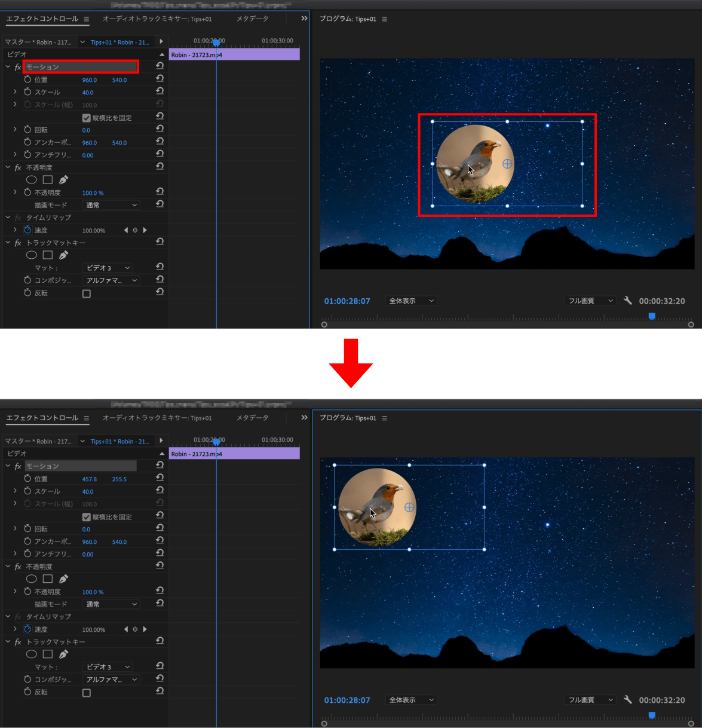The height and width of the screenshot is (728, 702).
Task: Open the マット dropdown showing ビデオ3 in upper panel
Action: click(108, 268)
